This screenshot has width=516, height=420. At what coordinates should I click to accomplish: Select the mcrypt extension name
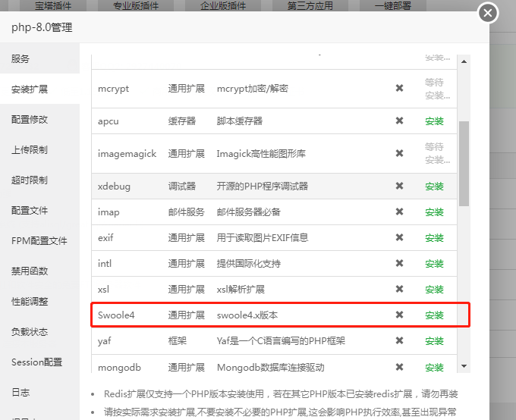coord(113,89)
